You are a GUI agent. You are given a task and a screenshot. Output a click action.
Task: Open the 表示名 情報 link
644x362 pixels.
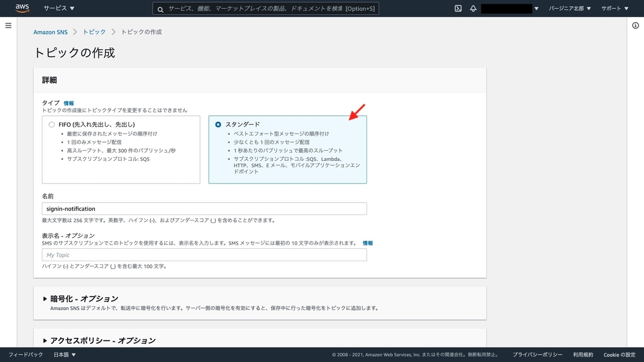368,243
